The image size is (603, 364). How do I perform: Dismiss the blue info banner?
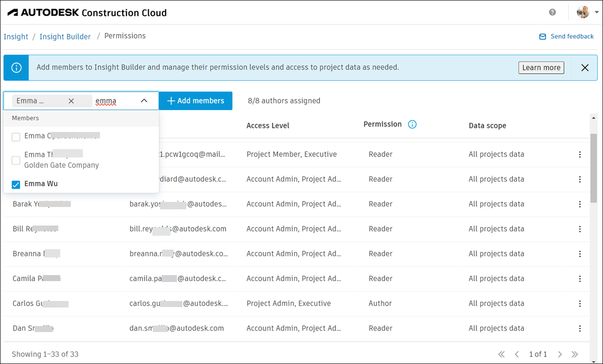coord(585,68)
